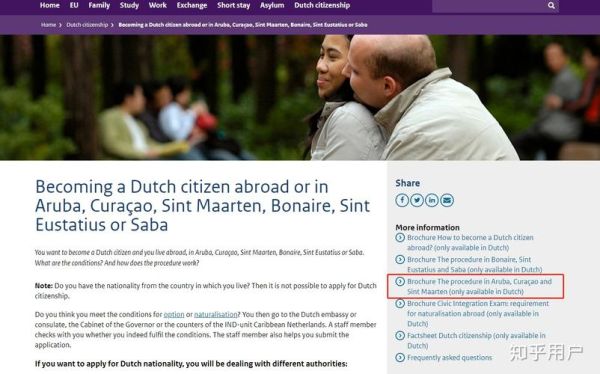Share page via LinkedIn icon

[432, 200]
